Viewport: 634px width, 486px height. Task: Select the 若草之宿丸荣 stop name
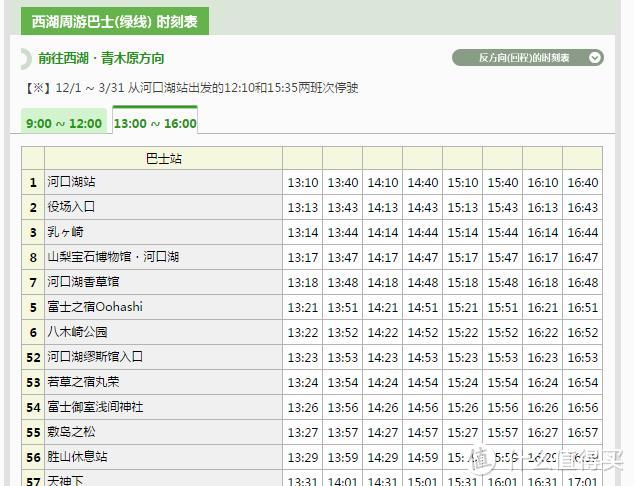(83, 382)
